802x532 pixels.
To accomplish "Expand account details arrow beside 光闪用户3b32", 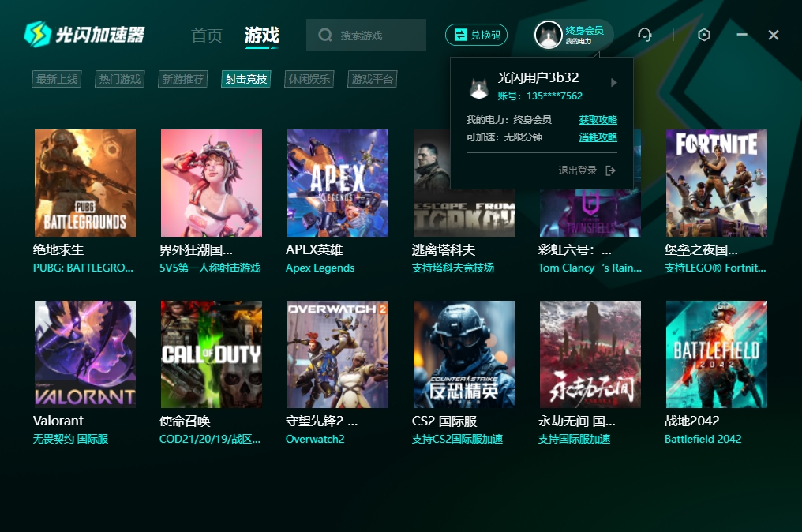I will coord(614,83).
